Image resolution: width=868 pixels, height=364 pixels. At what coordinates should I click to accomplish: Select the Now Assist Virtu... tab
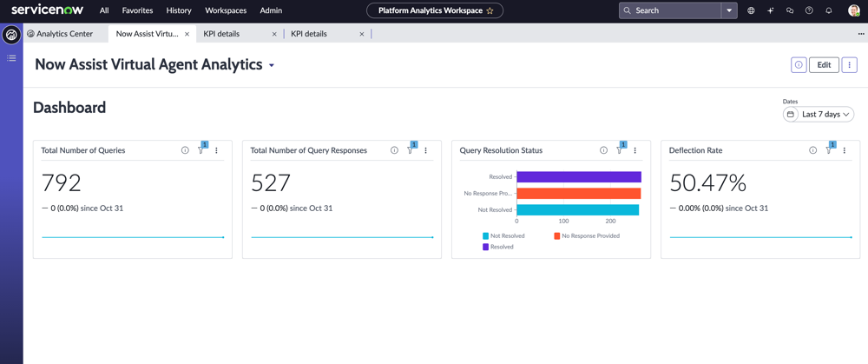tap(148, 34)
